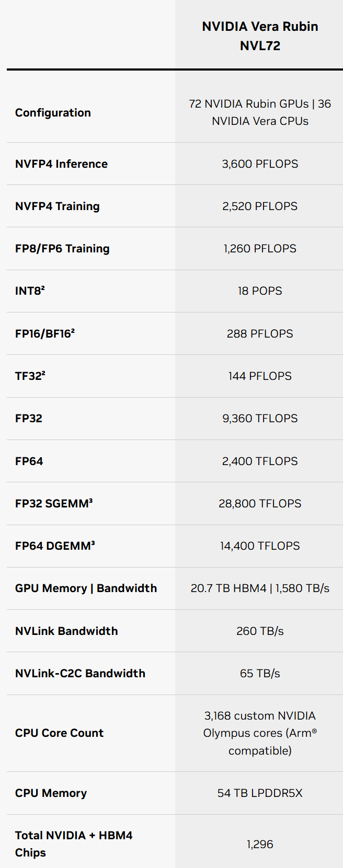Click the FP16/BF16 footnote label
Screen dimensions: 343x868
tap(45, 333)
